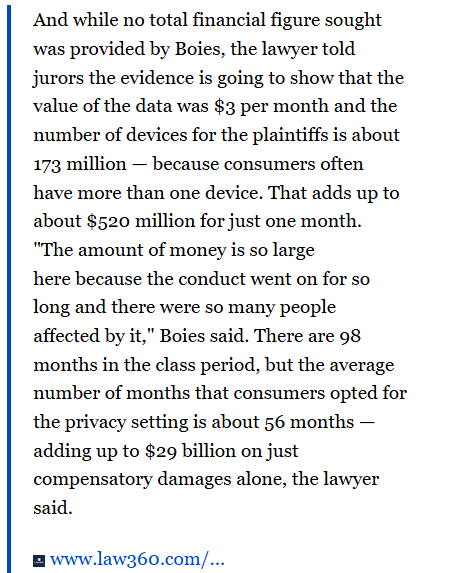This screenshot has height=573, width=464.
Task: Click the "56 months" text
Action: 309,422
